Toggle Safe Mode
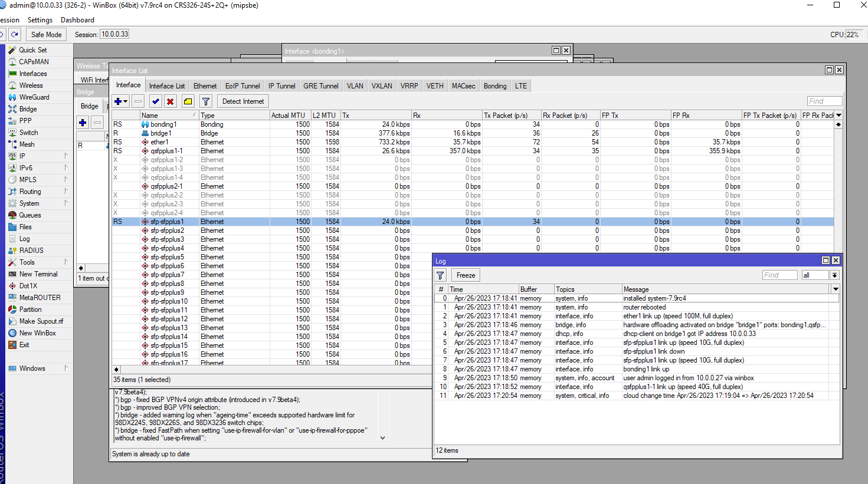 (46, 35)
